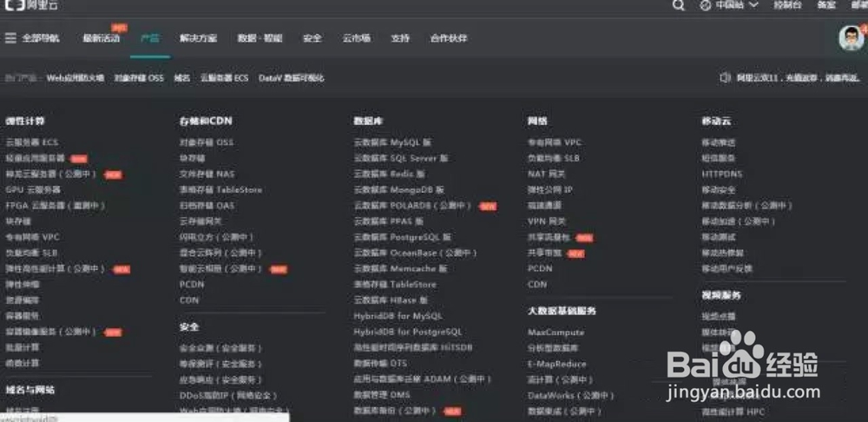Open the HTTPDNS link under 移动云
Image resolution: width=868 pixels, height=422 pixels.
tap(722, 174)
